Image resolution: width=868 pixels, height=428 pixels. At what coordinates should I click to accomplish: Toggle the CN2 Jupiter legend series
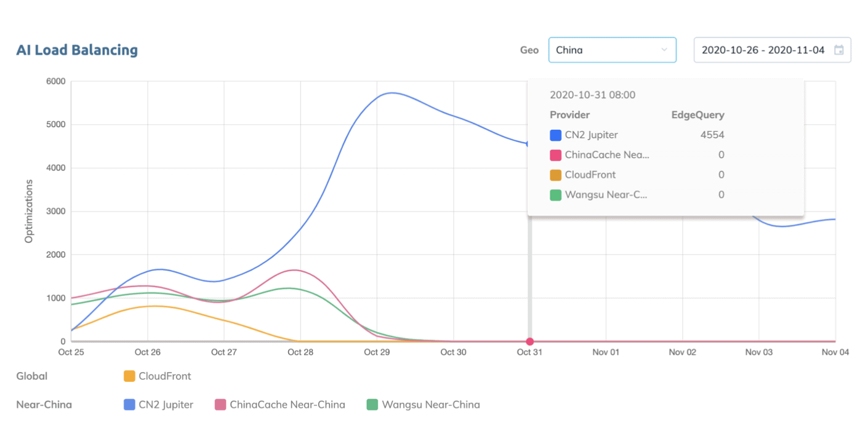159,405
